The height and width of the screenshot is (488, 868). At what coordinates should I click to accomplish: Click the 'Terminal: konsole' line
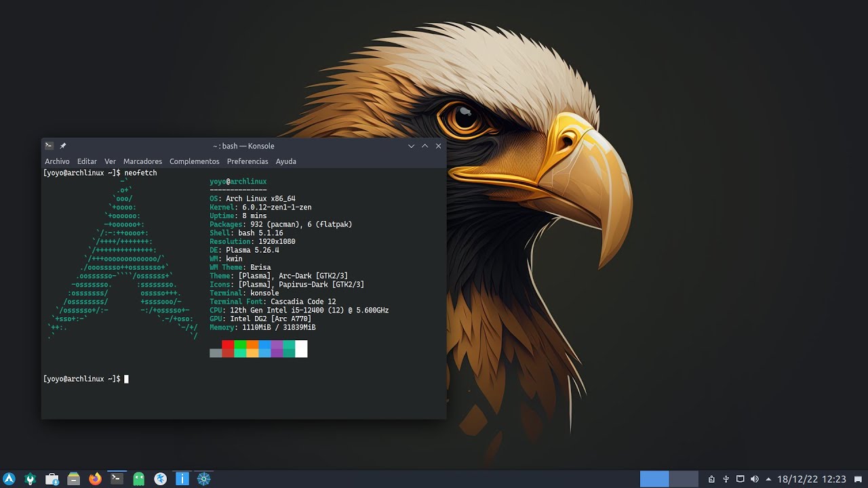(x=244, y=293)
